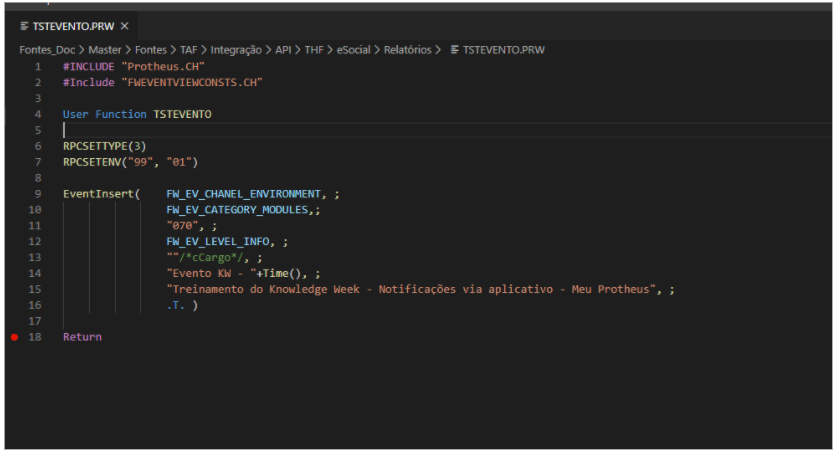Expand the Master breadcrumb segment

click(x=106, y=49)
